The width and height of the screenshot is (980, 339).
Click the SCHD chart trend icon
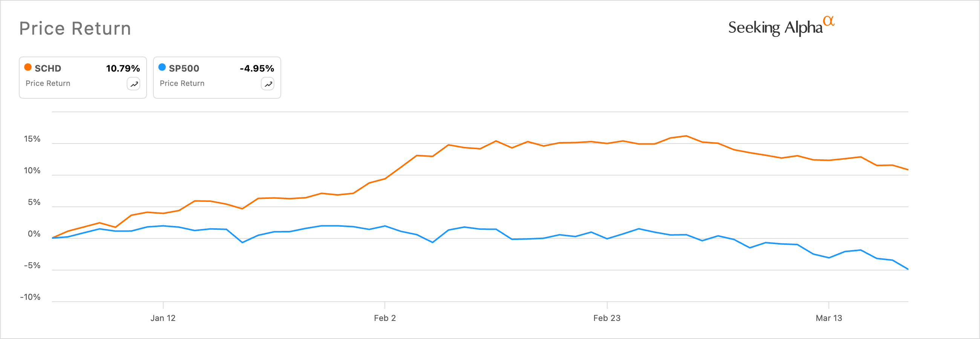[x=133, y=84]
